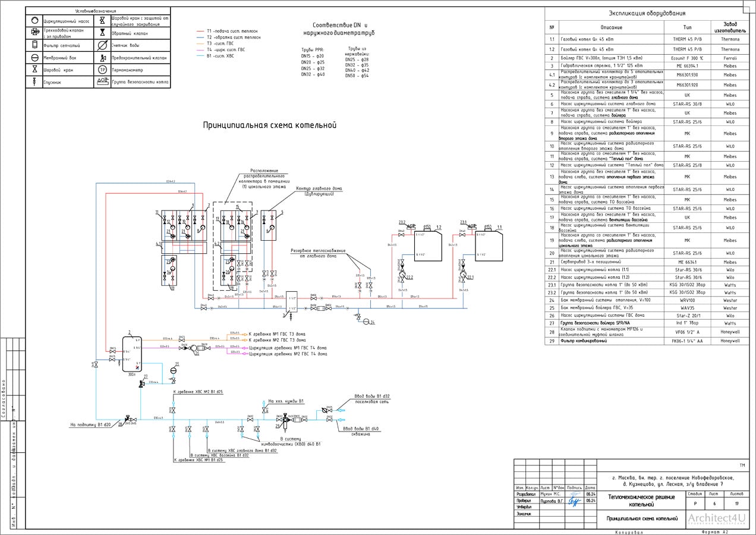Image resolution: width=756 pixels, height=535 pixels.
Task: Click the 'Экспликация оборудования' table title
Action: pyautogui.click(x=647, y=14)
